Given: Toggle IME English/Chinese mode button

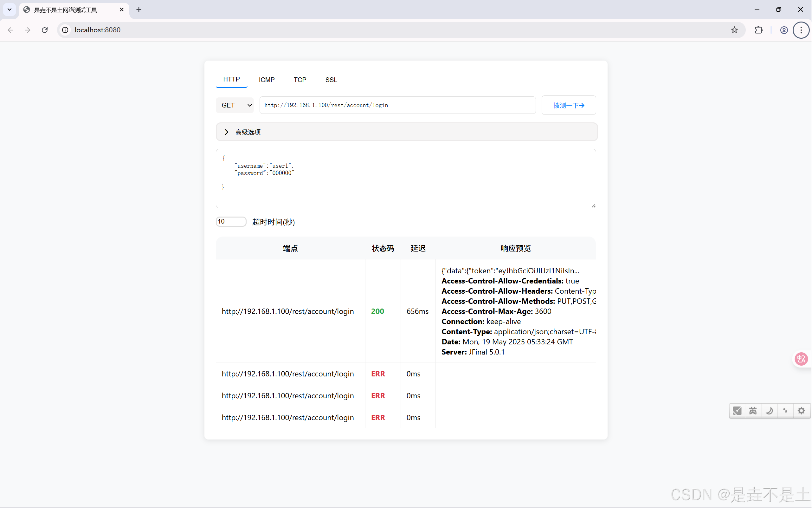Looking at the screenshot, I should 753,411.
